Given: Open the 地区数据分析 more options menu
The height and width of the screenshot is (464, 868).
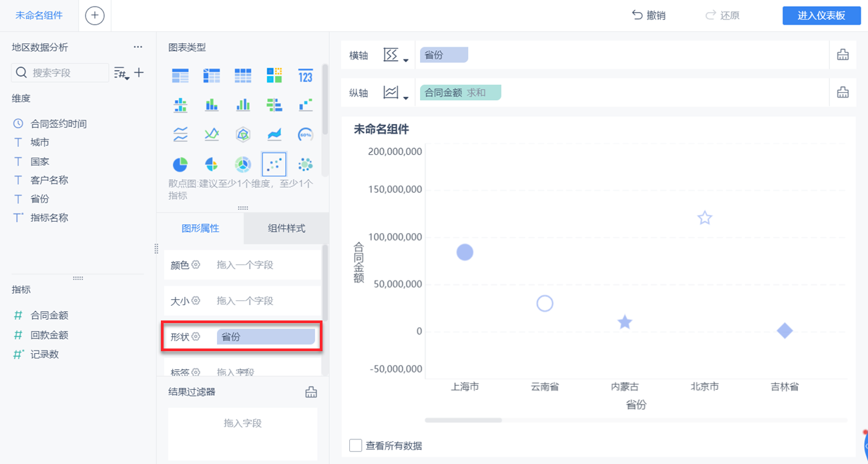Looking at the screenshot, I should [138, 47].
